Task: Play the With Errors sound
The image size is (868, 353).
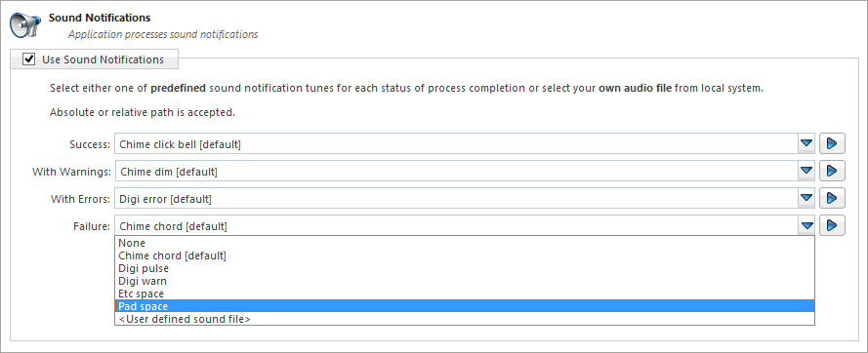Action: pyautogui.click(x=832, y=198)
